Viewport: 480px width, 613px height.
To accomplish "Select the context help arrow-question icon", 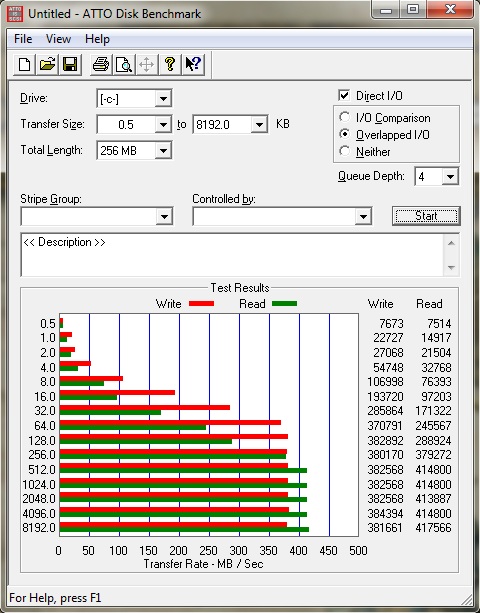I will (x=193, y=65).
